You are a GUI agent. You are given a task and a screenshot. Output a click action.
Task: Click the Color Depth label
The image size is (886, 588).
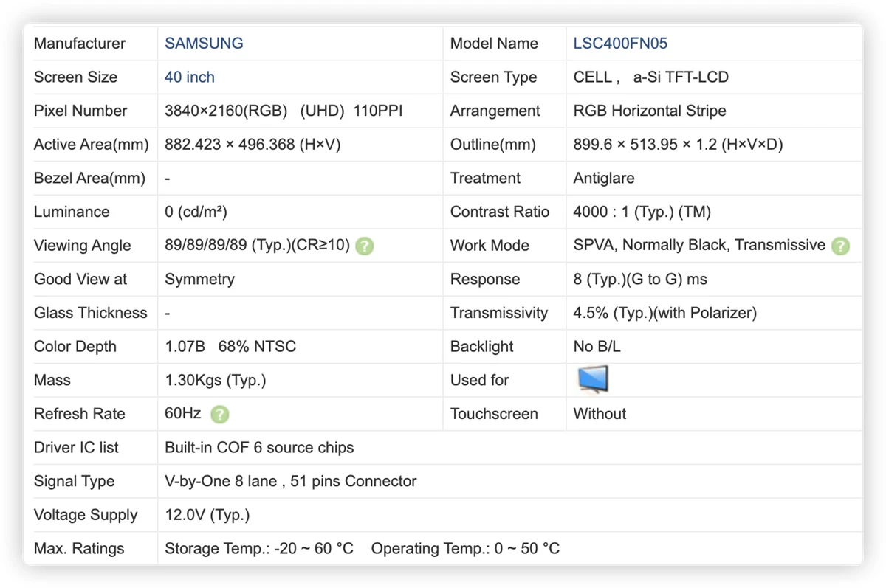(x=75, y=347)
